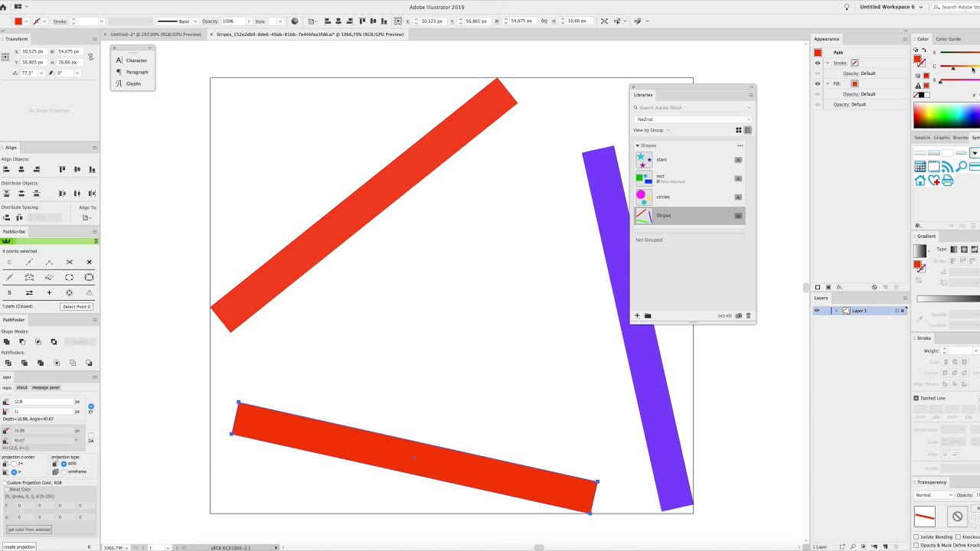The image size is (980, 551).
Task: Click the Help lightbulb icon
Action: [847, 7]
